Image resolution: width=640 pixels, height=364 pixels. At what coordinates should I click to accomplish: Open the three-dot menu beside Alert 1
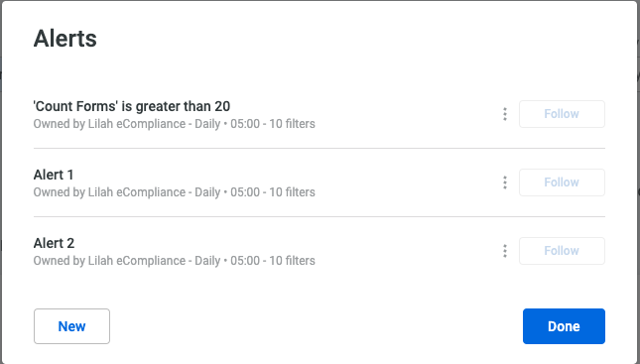(505, 182)
